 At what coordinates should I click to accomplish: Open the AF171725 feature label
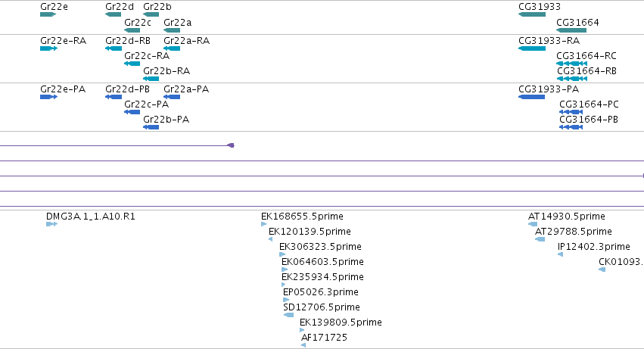(x=324, y=338)
